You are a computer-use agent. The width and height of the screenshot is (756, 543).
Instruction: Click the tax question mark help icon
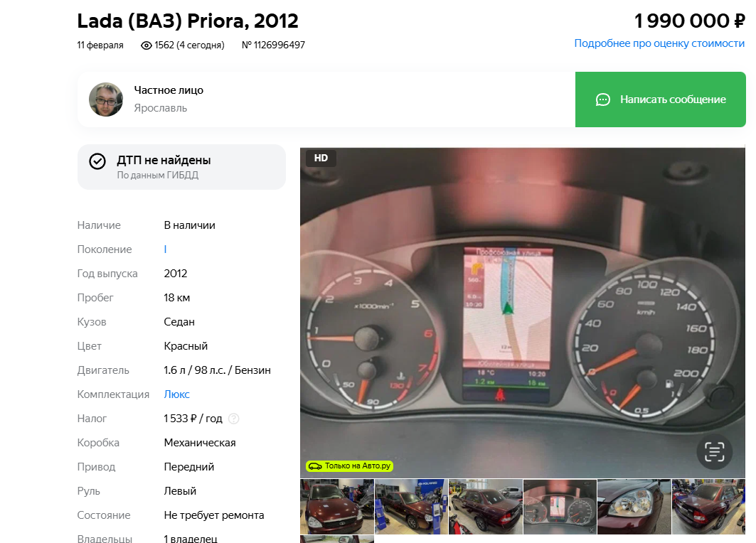(x=233, y=419)
